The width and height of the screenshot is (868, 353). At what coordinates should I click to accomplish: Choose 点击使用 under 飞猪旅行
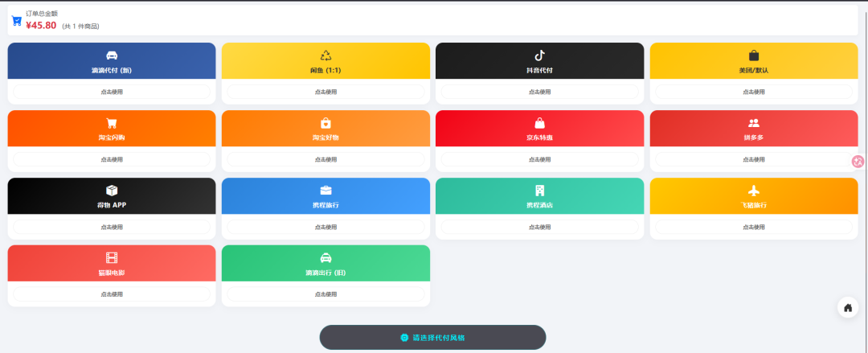[754, 228]
